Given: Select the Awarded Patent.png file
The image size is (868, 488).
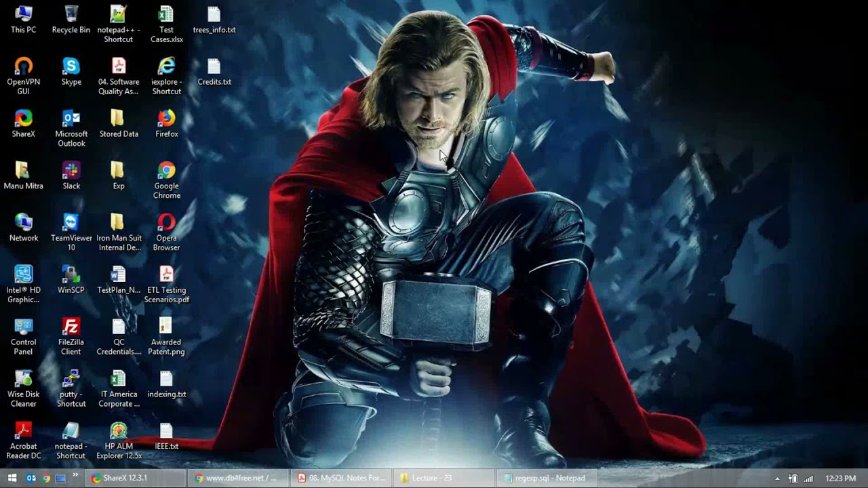Looking at the screenshot, I should 166,337.
